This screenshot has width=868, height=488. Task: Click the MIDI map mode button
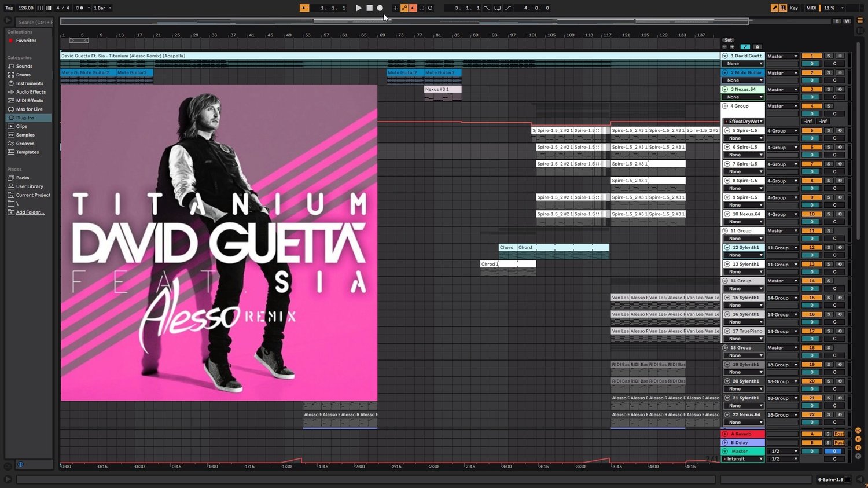point(811,8)
